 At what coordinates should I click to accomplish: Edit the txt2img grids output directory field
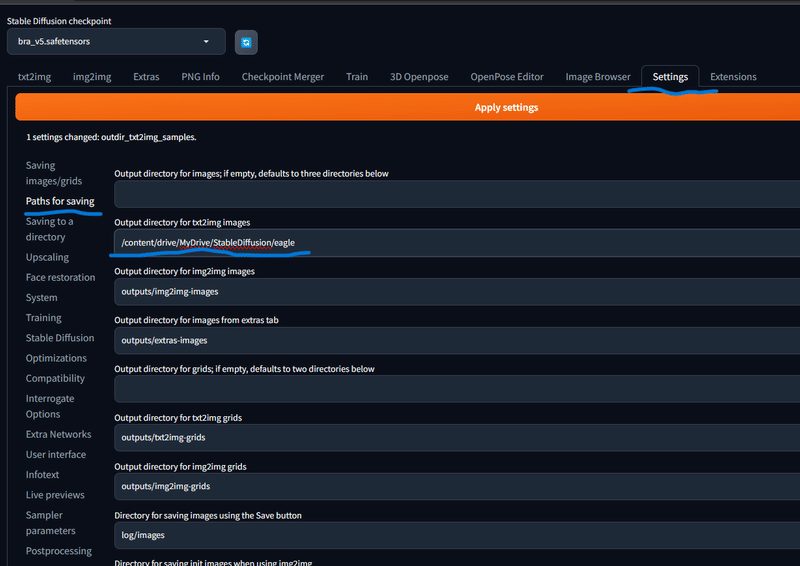pos(457,438)
